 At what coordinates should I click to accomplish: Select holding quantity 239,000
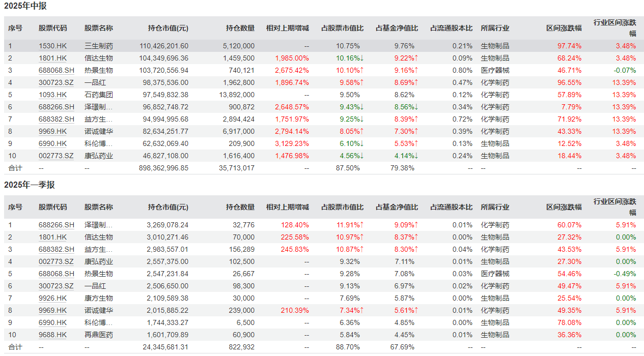coord(242,310)
